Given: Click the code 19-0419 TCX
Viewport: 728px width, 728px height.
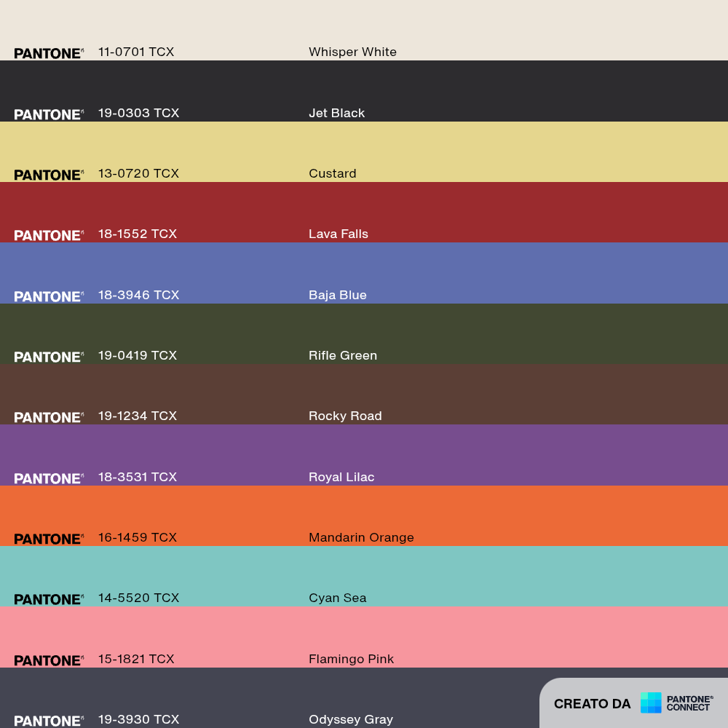Looking at the screenshot, I should [x=138, y=356].
